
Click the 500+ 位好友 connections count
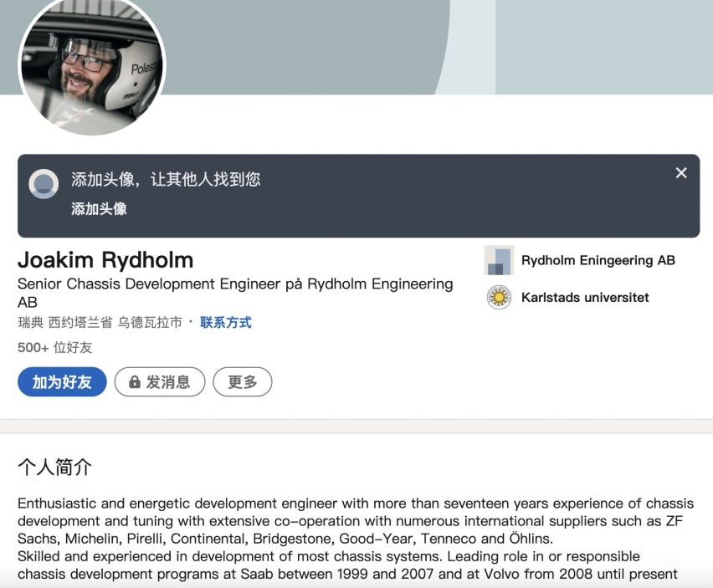click(55, 348)
